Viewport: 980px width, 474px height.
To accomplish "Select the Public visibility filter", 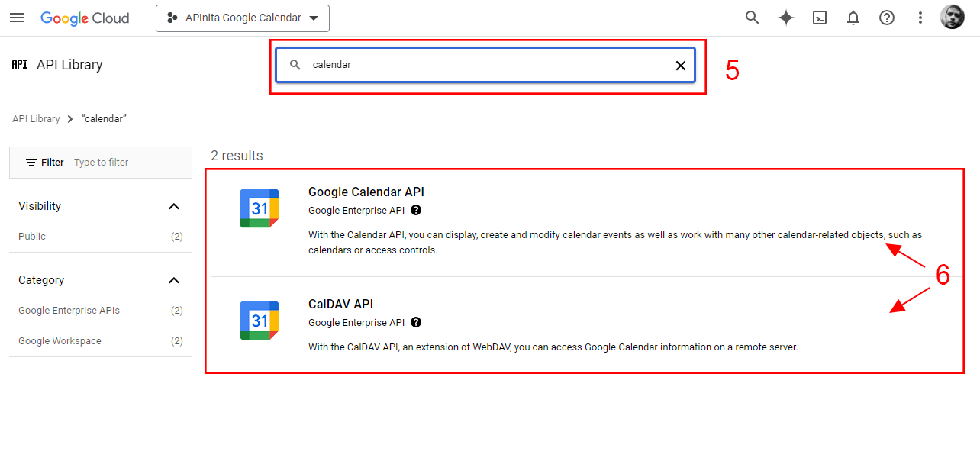I will coord(31,236).
